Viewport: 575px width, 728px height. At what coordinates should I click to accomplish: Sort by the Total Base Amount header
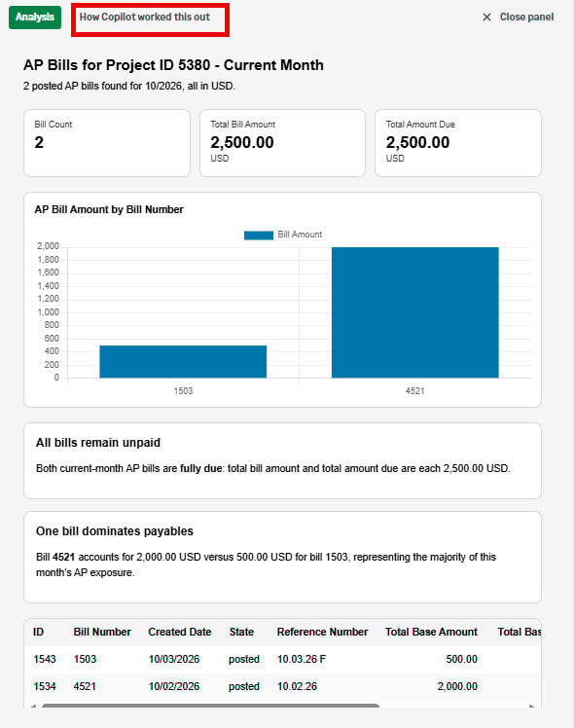[431, 632]
